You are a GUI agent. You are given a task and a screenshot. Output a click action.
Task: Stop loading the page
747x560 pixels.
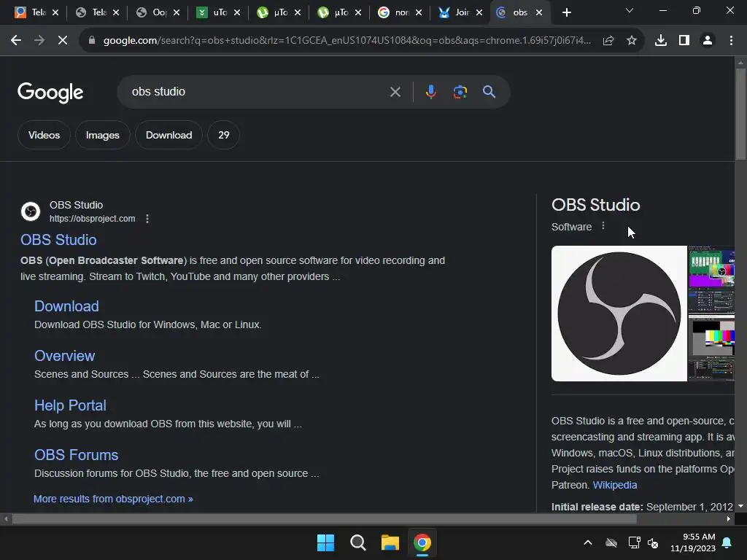[63, 41]
